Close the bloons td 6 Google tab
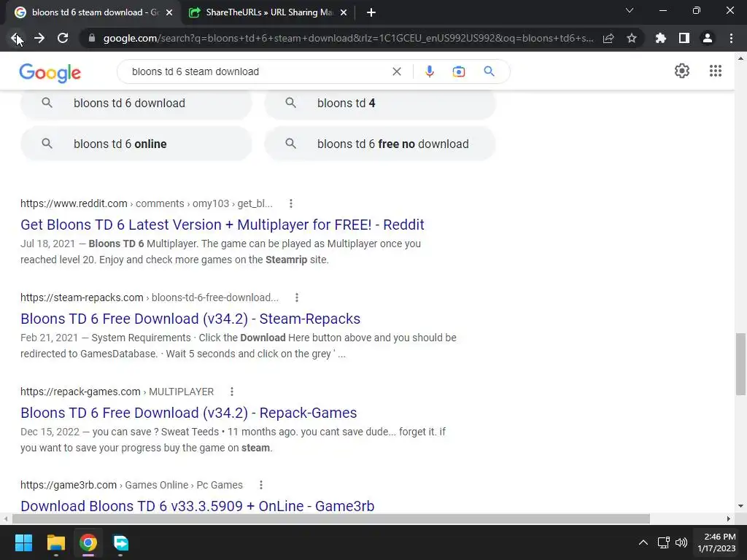The width and height of the screenshot is (747, 560). (169, 13)
